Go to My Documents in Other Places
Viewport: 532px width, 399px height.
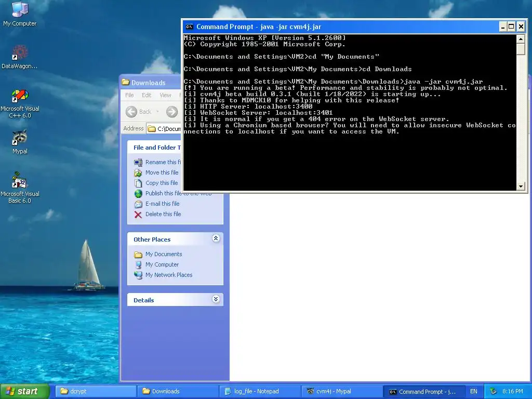pos(164,254)
